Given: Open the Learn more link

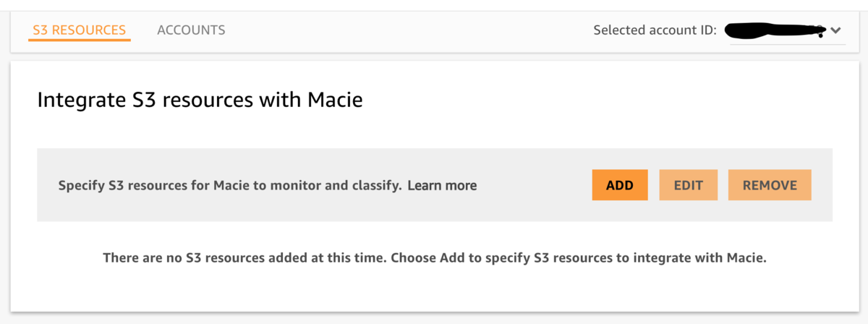Looking at the screenshot, I should tap(442, 185).
